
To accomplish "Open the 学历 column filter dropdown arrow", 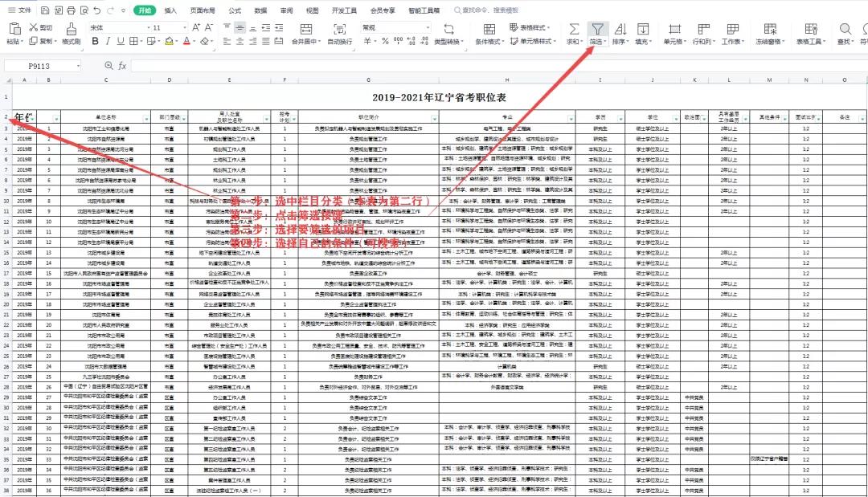I will [x=620, y=119].
